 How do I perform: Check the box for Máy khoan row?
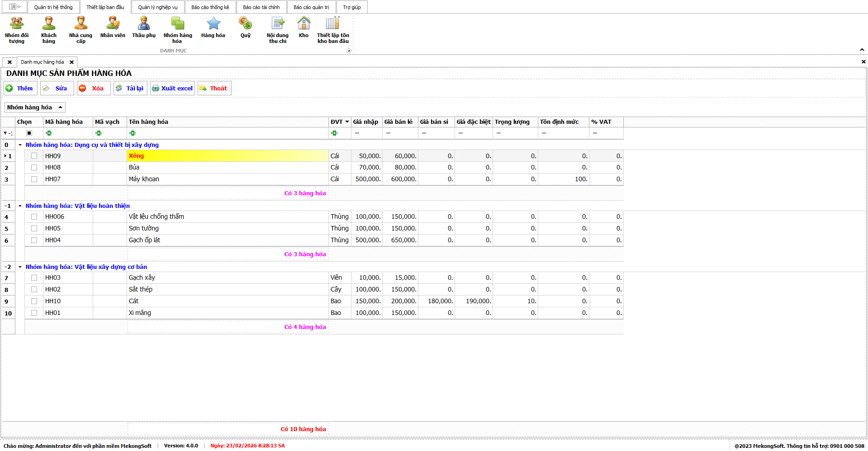(x=34, y=179)
